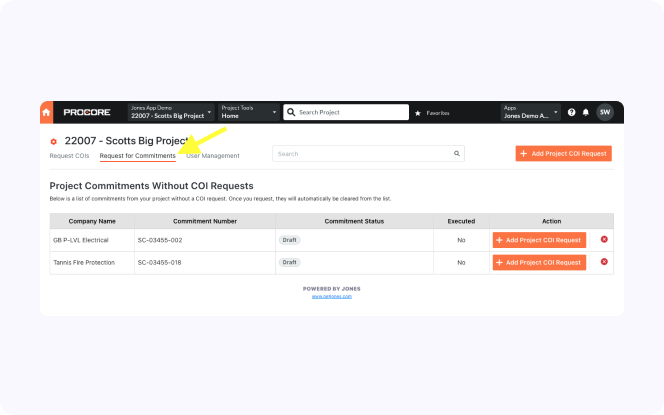Open the help question mark icon
Viewport: 664px width, 415px height.
point(571,112)
